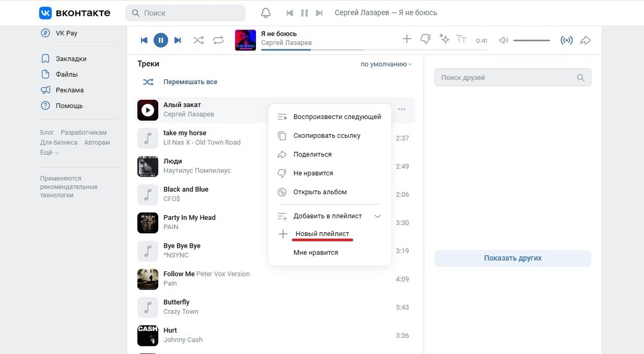Play the Алый закат track

click(148, 110)
